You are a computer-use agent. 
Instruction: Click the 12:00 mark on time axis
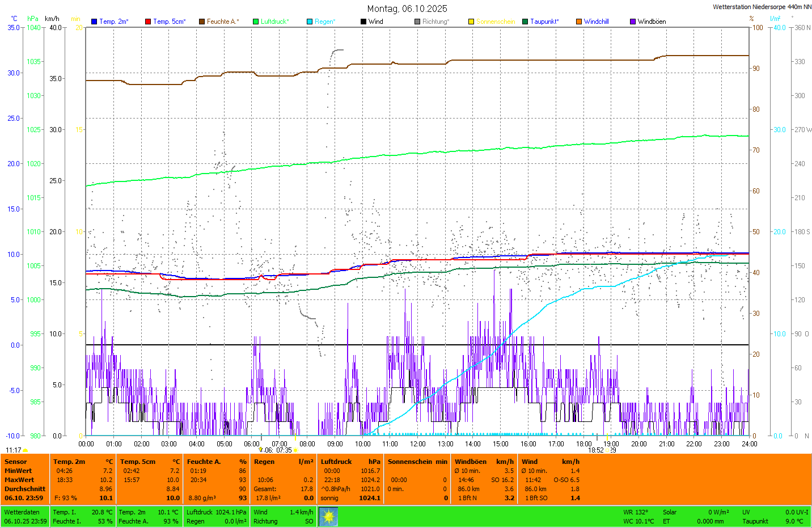[418, 444]
